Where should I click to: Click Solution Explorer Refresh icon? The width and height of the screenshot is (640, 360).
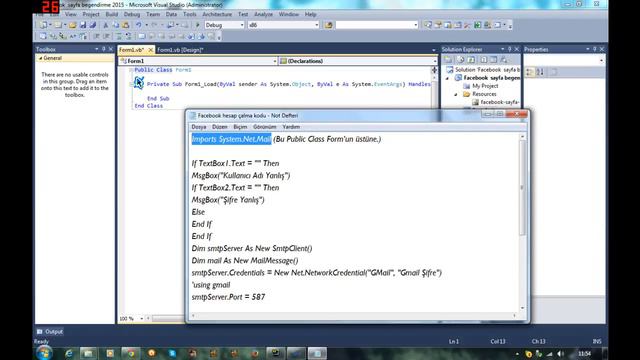[x=471, y=60]
